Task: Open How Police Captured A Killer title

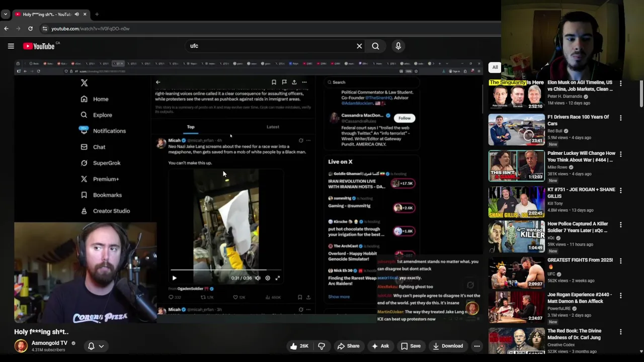Action: point(578,227)
